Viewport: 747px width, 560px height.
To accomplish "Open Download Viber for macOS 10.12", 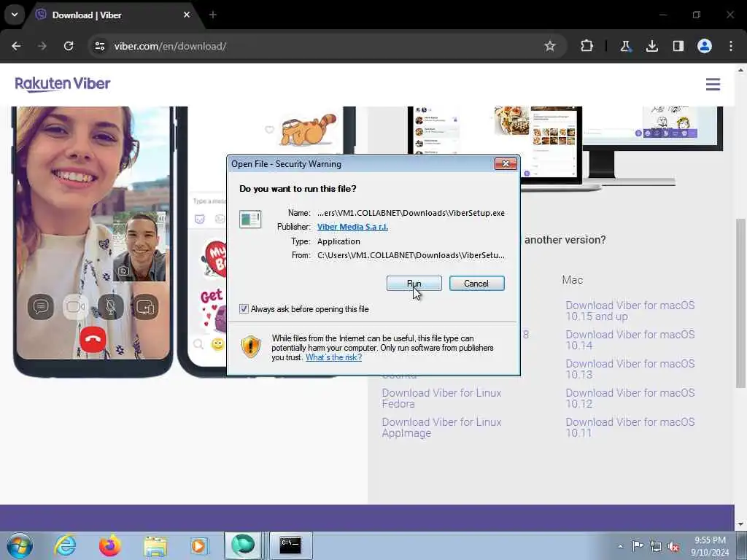I will coord(630,398).
